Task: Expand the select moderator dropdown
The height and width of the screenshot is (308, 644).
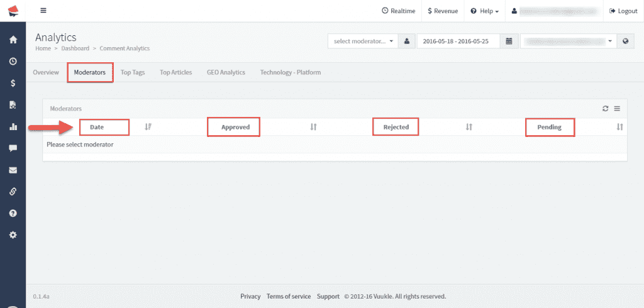Action: 364,41
